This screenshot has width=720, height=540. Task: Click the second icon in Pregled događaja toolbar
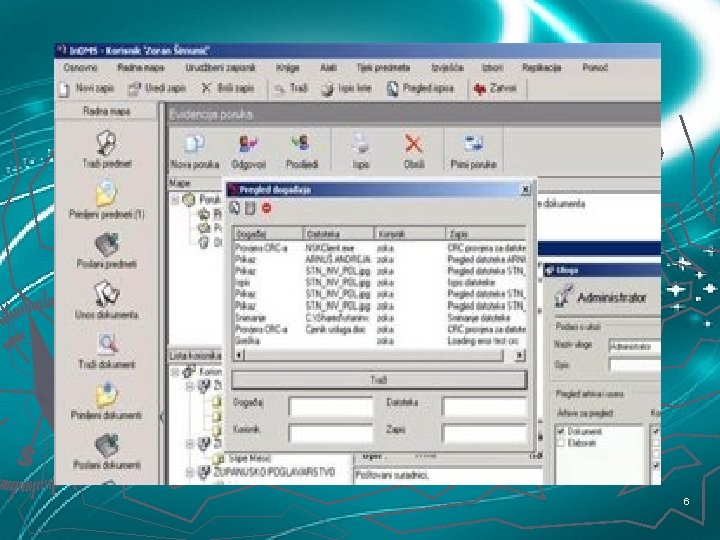click(250, 208)
